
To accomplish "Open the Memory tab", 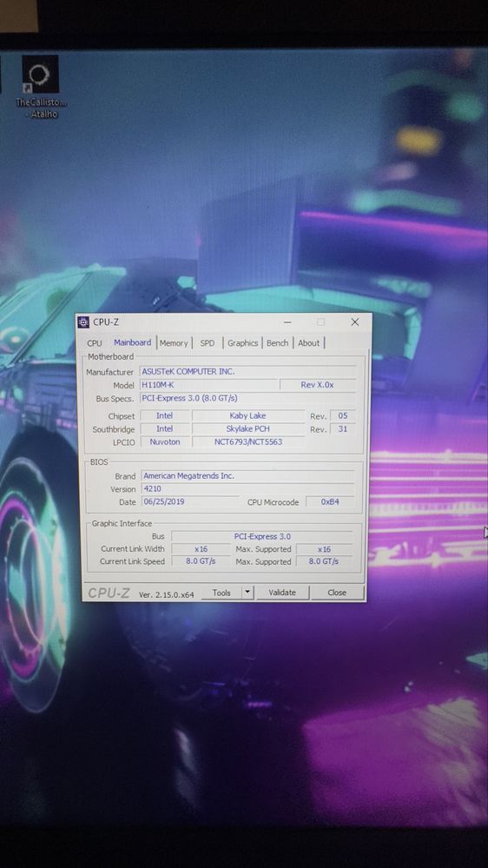I will pos(174,343).
